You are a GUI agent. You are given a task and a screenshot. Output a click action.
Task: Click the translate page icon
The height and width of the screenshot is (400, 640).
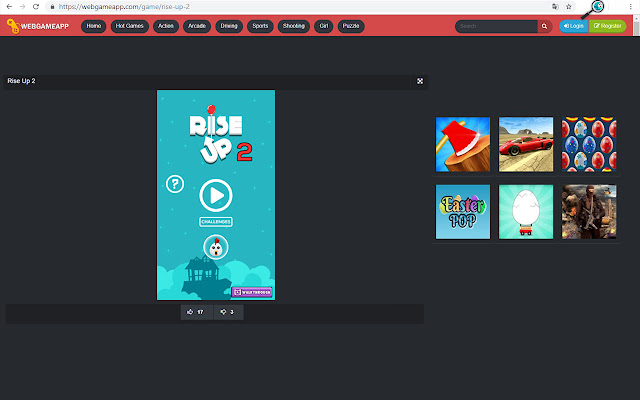coord(555,7)
